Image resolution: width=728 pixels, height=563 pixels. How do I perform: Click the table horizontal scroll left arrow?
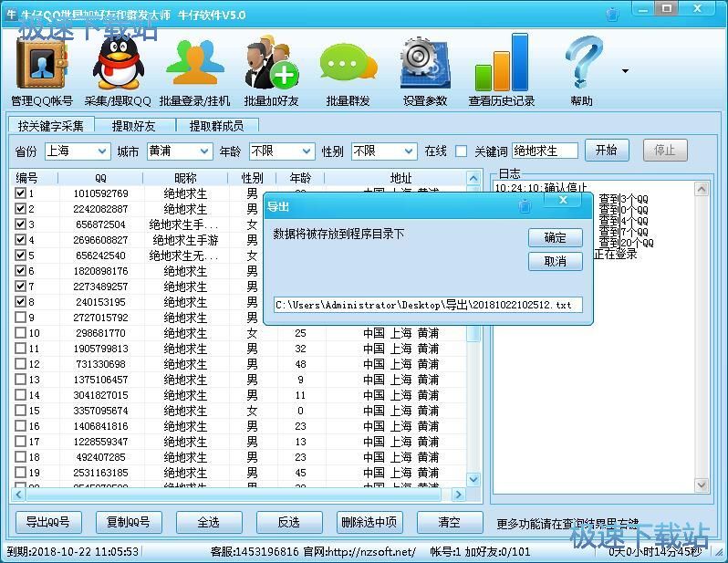17,495
